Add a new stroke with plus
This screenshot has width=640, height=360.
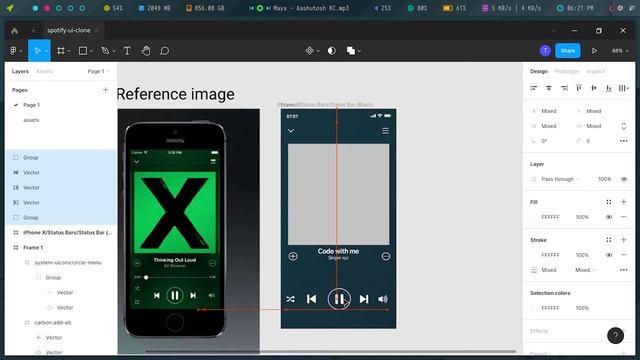(x=624, y=240)
